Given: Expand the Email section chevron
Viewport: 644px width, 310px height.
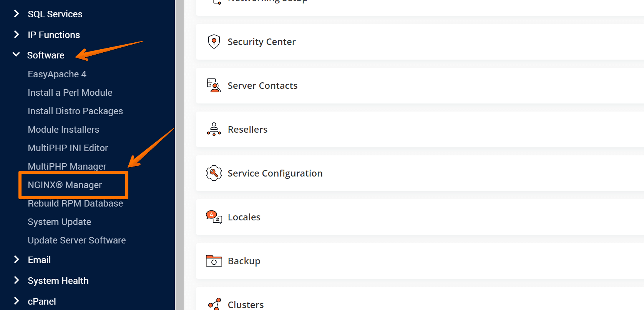Looking at the screenshot, I should pos(17,260).
